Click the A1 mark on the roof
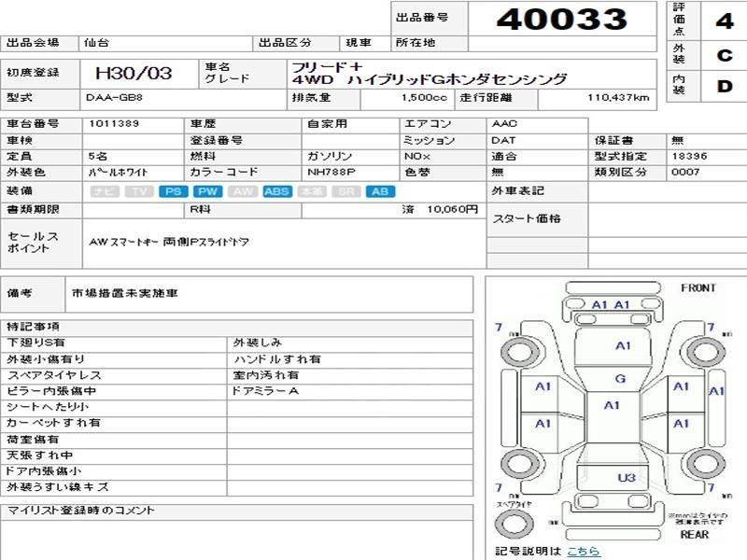747x560 pixels. (x=612, y=405)
